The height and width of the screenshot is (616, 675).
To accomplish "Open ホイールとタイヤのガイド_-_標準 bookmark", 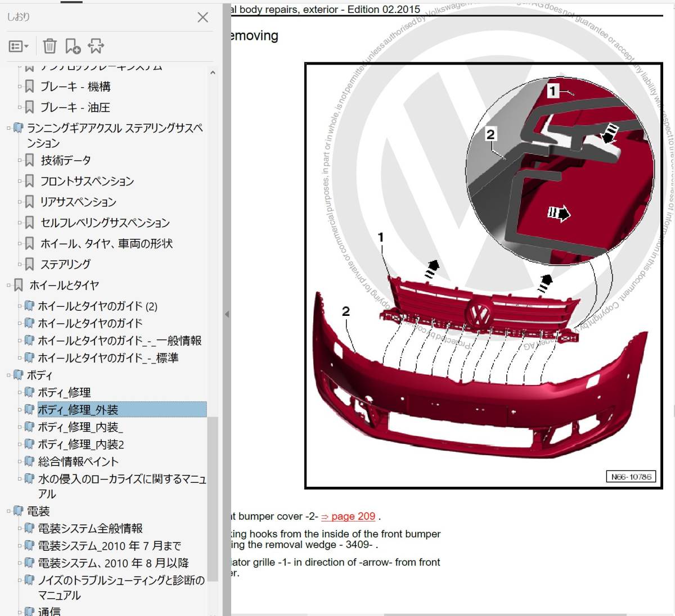I will [108, 357].
